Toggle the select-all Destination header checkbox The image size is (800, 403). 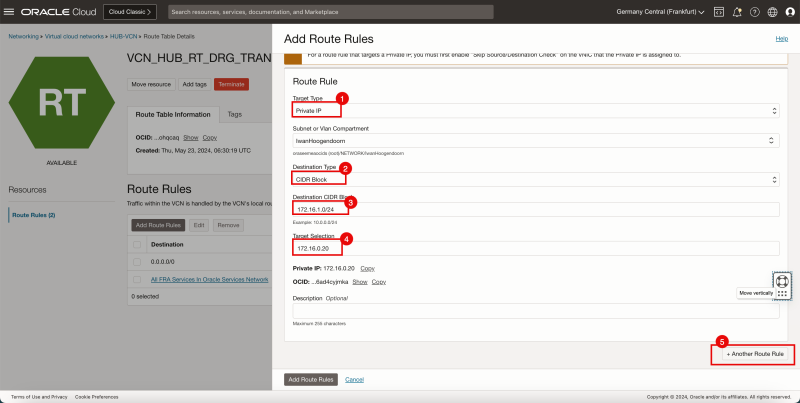(137, 243)
